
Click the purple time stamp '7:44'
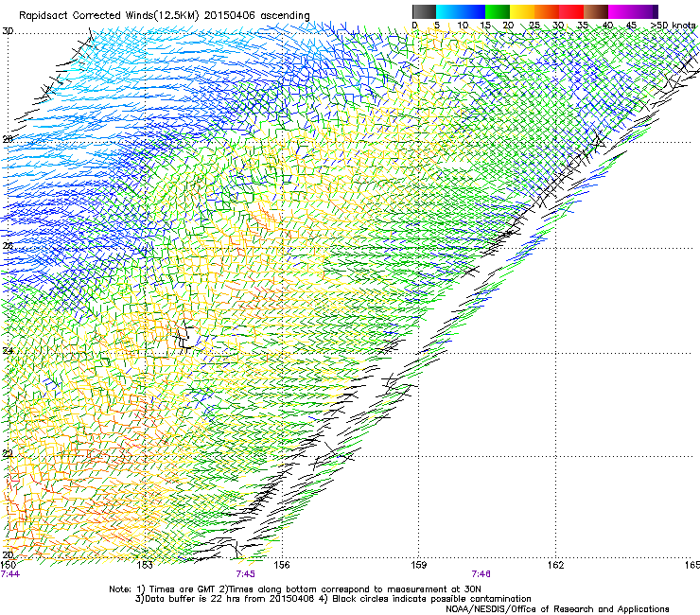point(9,574)
